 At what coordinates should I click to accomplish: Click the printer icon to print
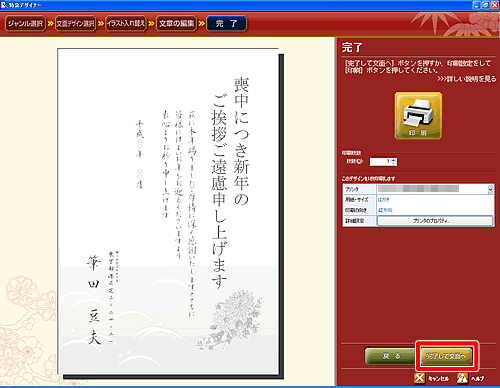418,116
